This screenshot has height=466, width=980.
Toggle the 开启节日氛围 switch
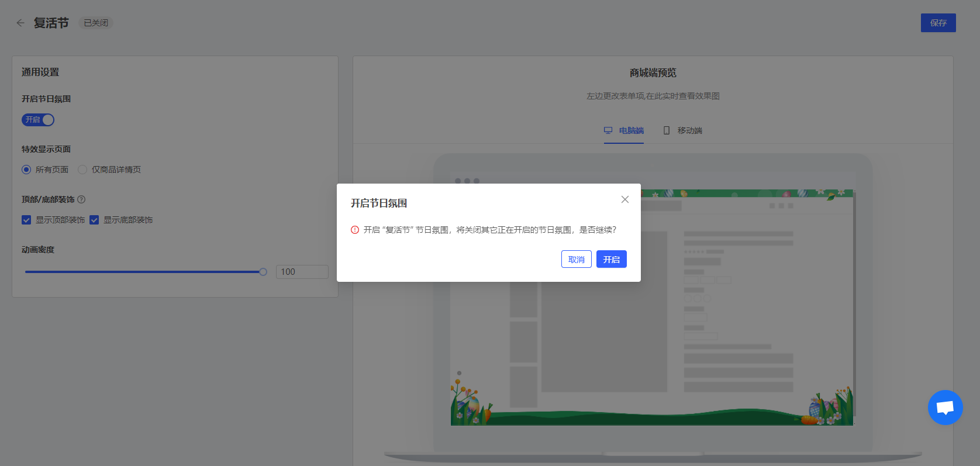pyautogui.click(x=38, y=120)
